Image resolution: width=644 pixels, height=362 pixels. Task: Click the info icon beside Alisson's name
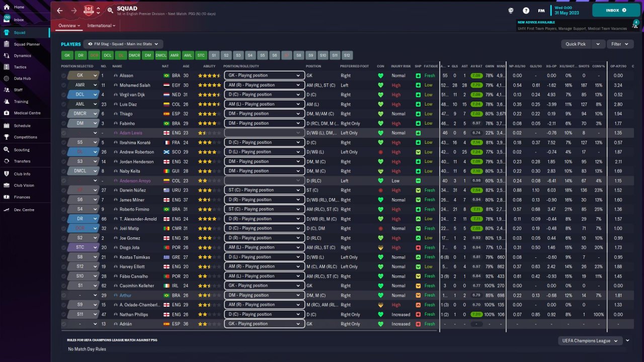point(116,75)
